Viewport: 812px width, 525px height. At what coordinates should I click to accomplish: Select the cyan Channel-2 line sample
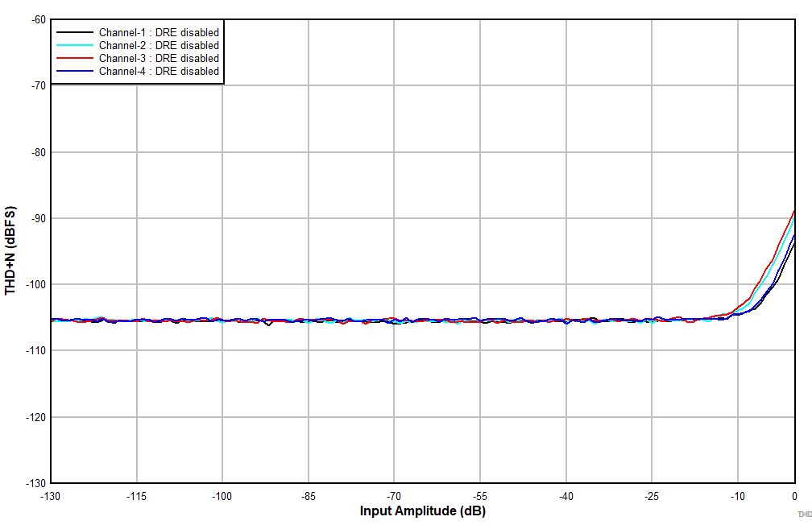coord(74,45)
